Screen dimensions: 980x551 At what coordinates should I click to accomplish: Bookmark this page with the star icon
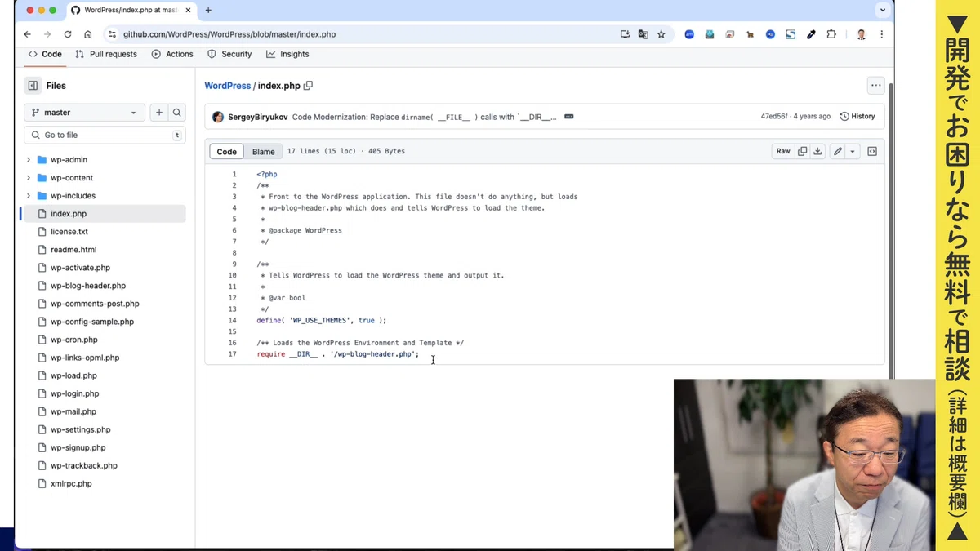[x=661, y=34]
